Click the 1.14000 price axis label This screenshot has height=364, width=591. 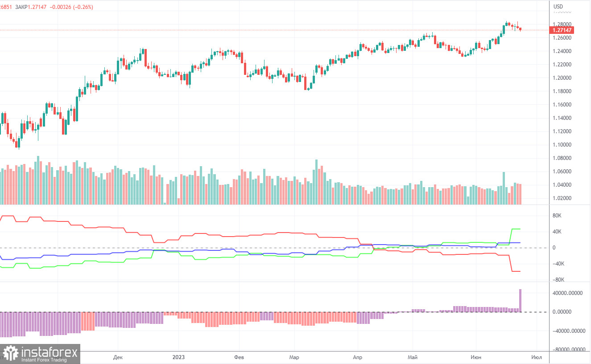click(562, 118)
